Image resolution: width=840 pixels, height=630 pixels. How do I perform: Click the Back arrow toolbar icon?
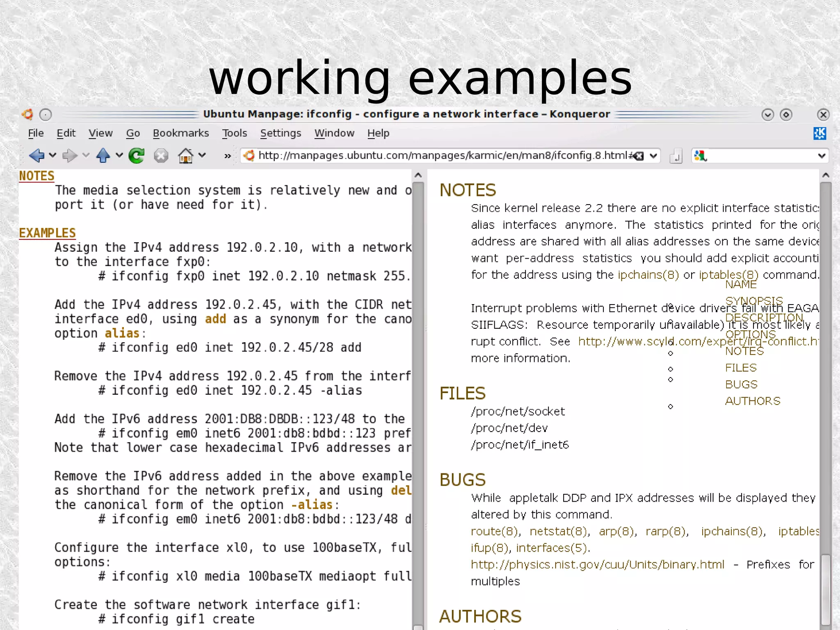pos(37,155)
